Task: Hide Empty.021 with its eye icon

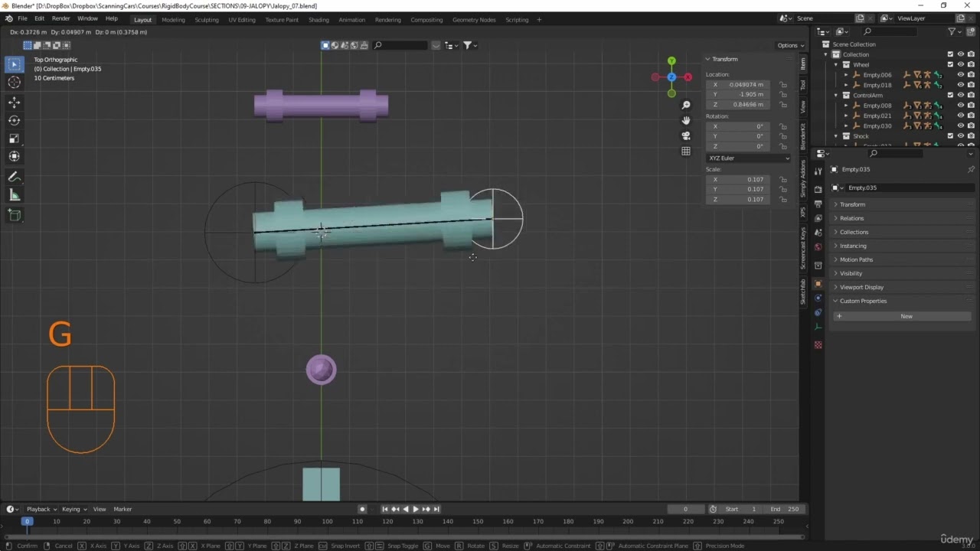Action: pyautogui.click(x=961, y=116)
